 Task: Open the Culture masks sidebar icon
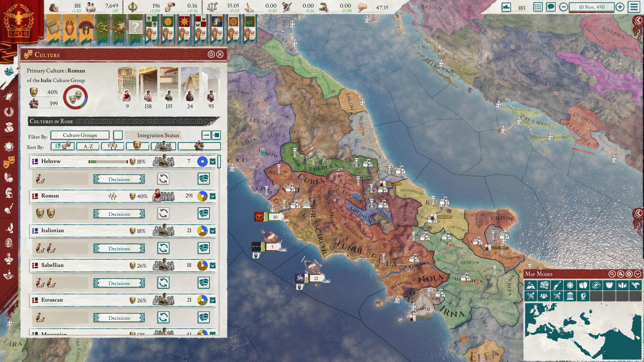coord(9,162)
